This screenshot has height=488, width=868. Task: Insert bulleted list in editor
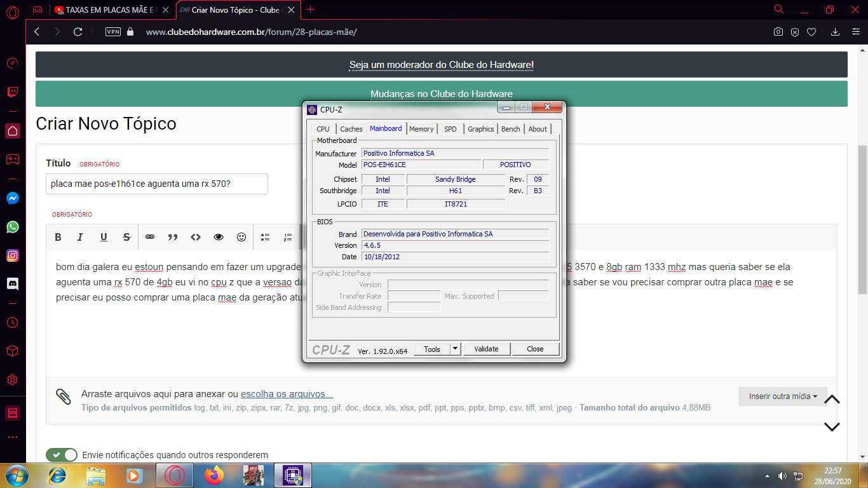266,237
